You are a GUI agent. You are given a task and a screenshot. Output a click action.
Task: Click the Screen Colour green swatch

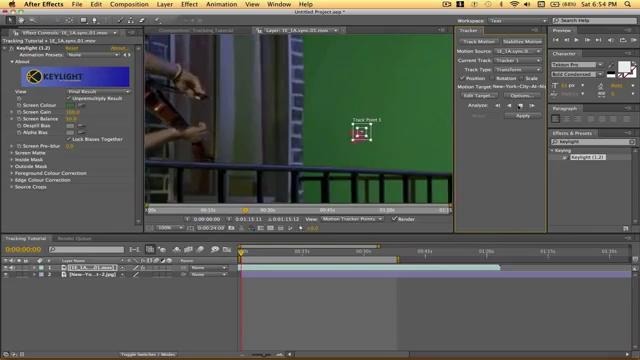click(70, 105)
